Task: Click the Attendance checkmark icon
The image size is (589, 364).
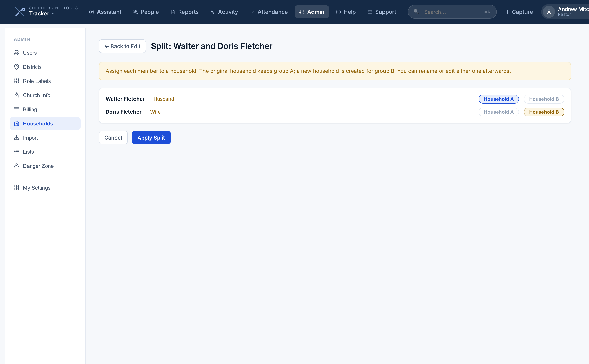Action: tap(252, 12)
